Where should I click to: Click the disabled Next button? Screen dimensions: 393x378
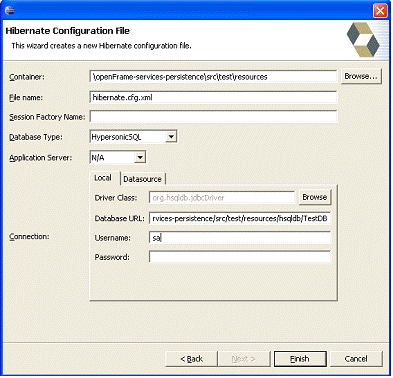(x=244, y=359)
